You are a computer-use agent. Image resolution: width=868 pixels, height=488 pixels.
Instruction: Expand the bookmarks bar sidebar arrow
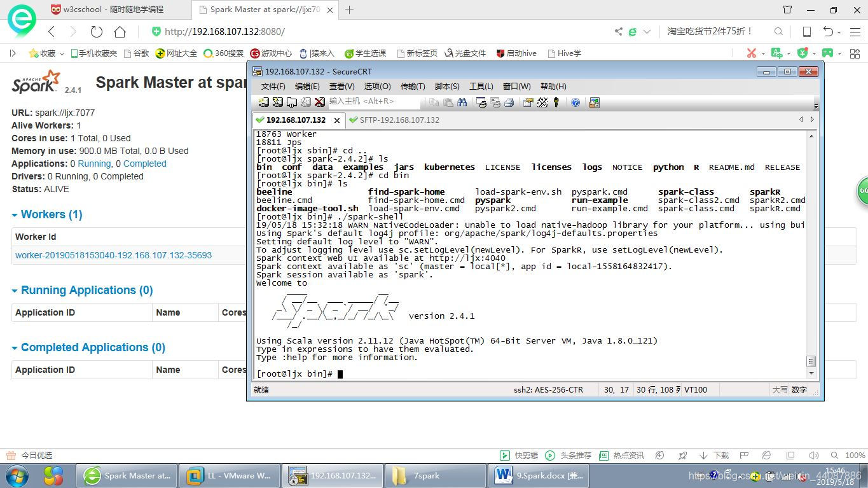tap(13, 53)
